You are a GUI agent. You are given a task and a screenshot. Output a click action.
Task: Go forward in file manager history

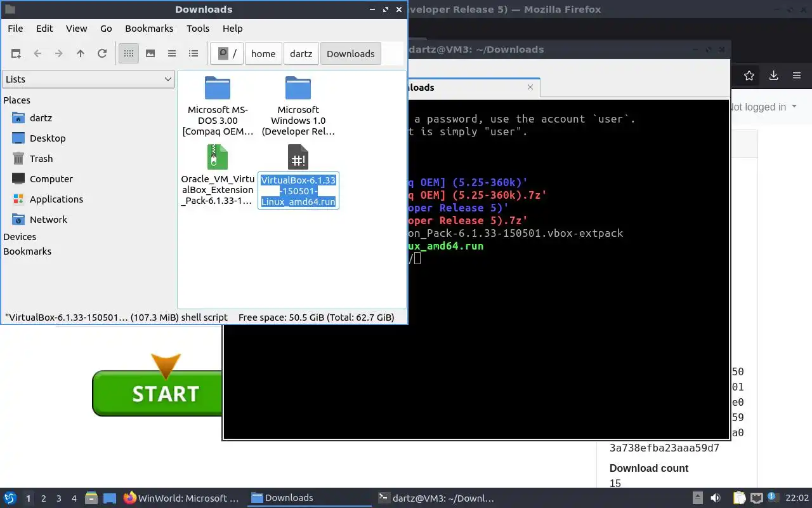[x=59, y=54]
